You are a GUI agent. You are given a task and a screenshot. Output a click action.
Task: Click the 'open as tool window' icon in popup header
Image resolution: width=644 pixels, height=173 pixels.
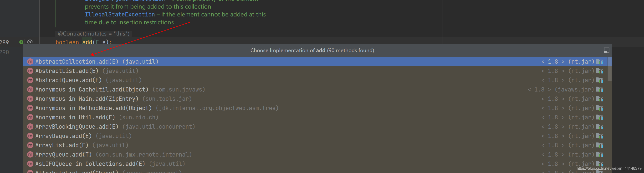pyautogui.click(x=607, y=50)
